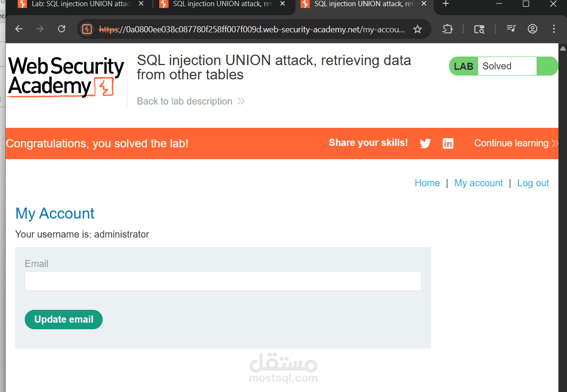Open the browser extensions puzzle icon
Image resolution: width=567 pixels, height=392 pixels.
click(447, 29)
